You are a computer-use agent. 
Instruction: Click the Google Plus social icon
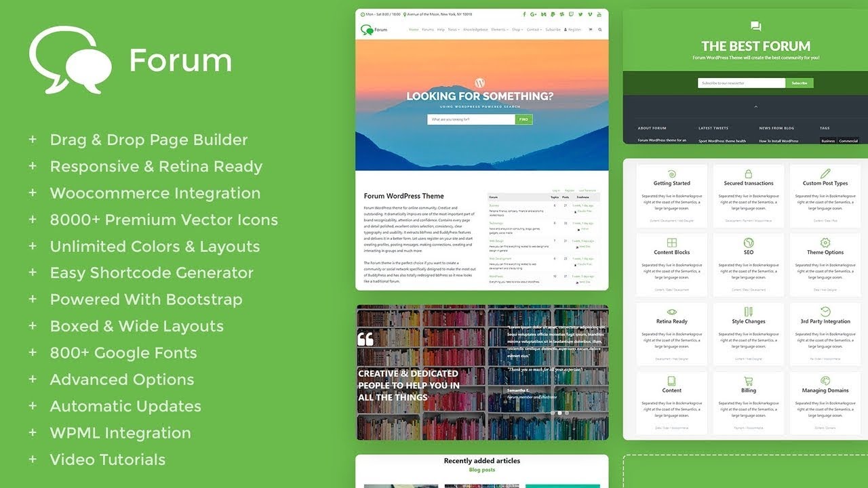[534, 14]
